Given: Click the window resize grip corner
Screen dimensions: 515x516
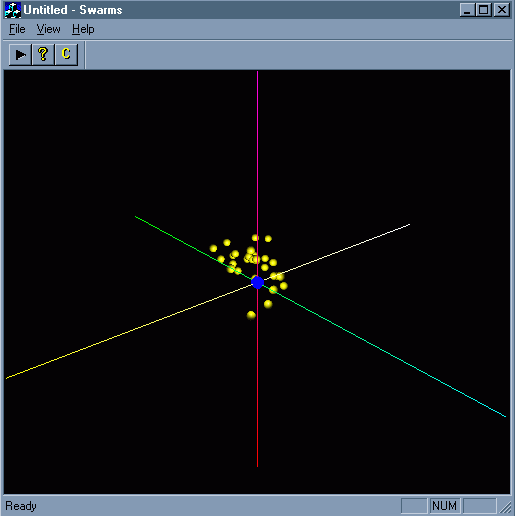Looking at the screenshot, I should [x=506, y=507].
